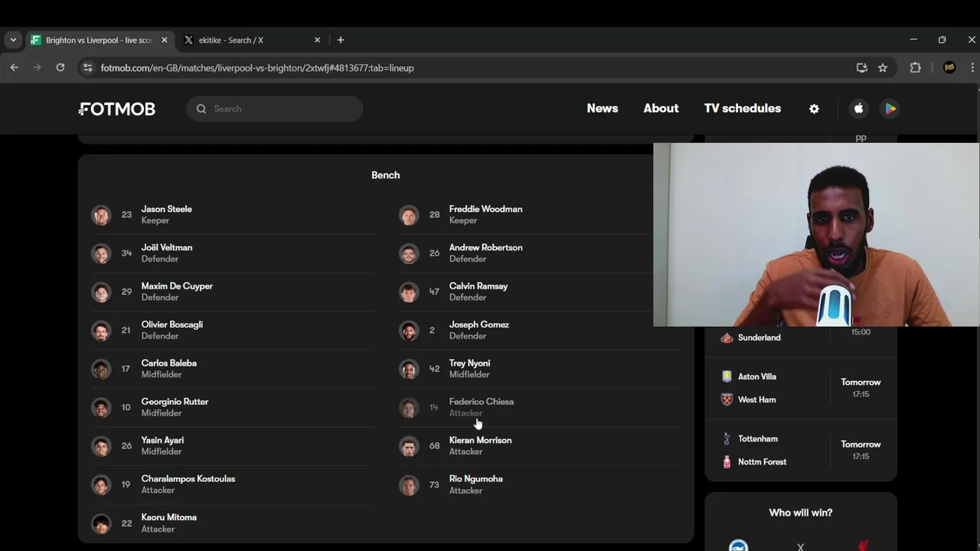Screen dimensions: 980x551
Task: Select the Brighton vs Liverpool tab
Action: (99, 40)
